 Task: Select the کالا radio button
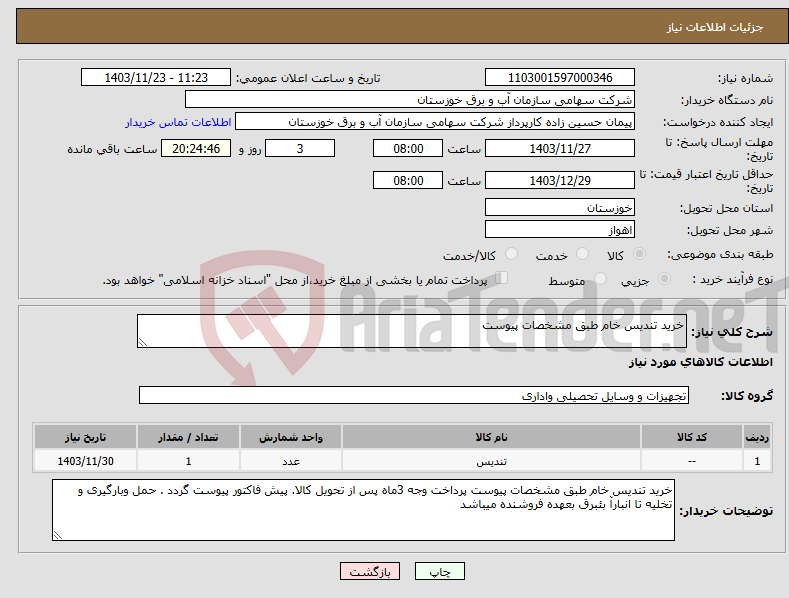640,254
